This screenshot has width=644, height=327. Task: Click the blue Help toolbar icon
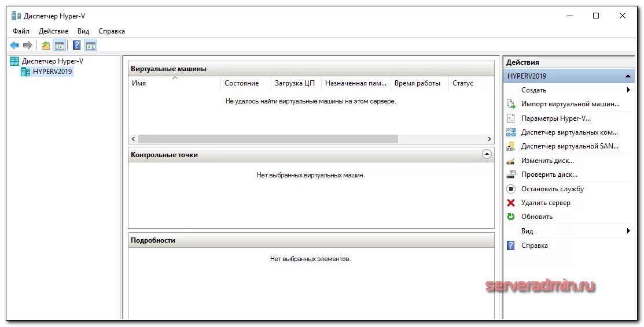tap(76, 45)
